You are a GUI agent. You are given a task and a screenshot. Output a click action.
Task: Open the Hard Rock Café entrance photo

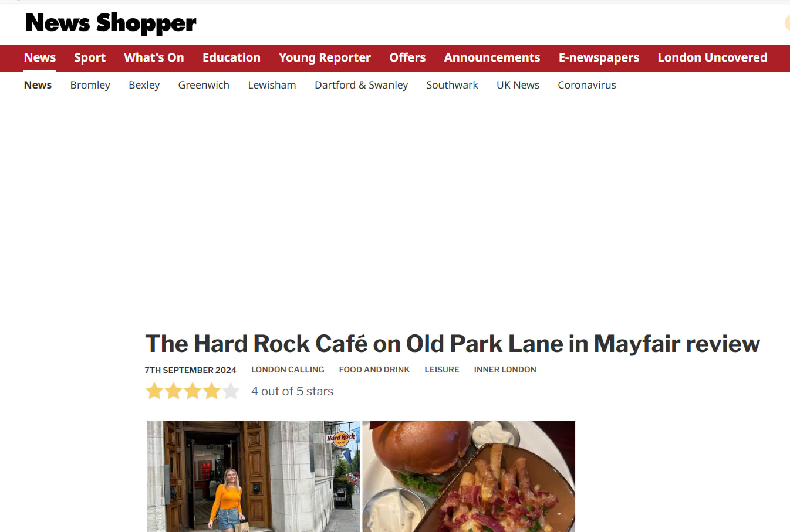point(254,476)
